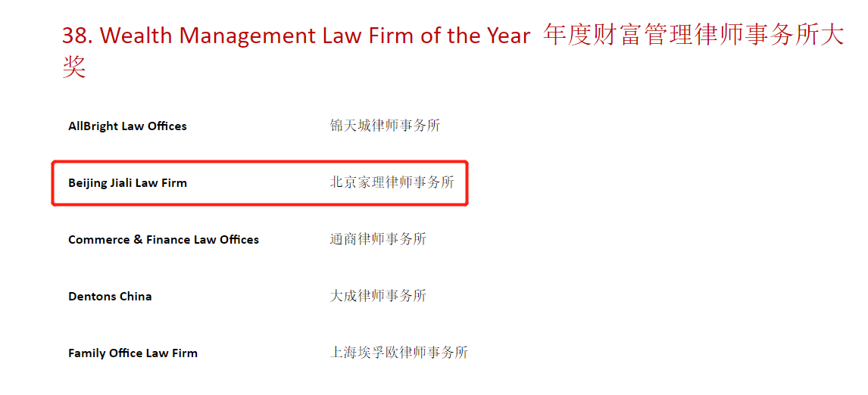Viewport: 868px width, 395px height.
Task: Click the Chinese name 锦天城律师事务所
Action: click(385, 126)
